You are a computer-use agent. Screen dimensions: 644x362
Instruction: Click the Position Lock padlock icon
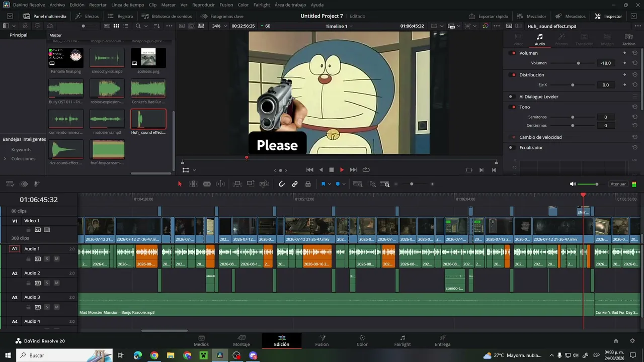(x=308, y=184)
